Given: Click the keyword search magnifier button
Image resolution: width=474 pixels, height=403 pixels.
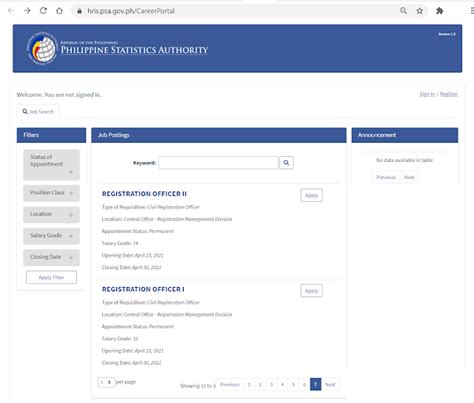Looking at the screenshot, I should tap(286, 163).
